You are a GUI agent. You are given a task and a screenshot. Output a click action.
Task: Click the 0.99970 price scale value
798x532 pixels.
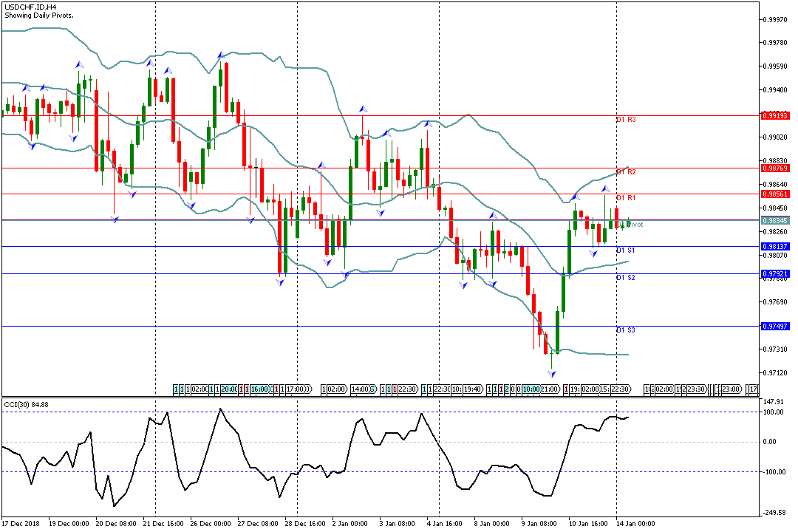tap(776, 19)
